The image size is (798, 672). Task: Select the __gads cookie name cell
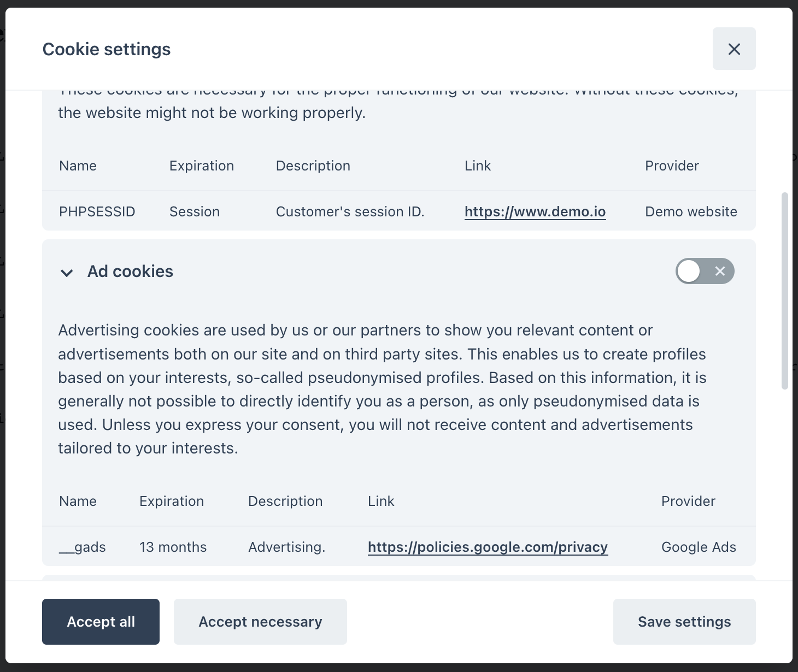[83, 547]
